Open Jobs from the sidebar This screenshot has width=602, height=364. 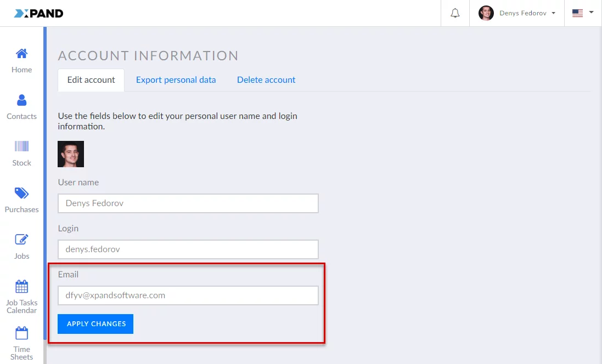[21, 240]
